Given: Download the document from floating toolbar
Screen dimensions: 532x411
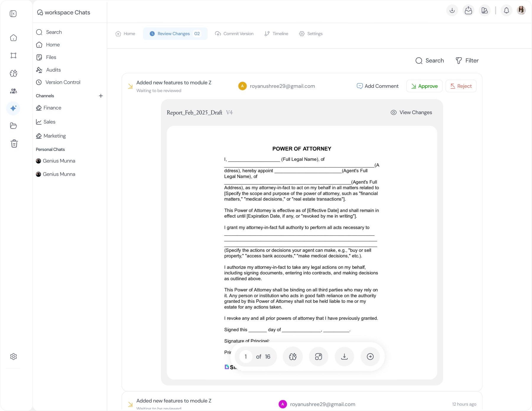Looking at the screenshot, I should 344,357.
